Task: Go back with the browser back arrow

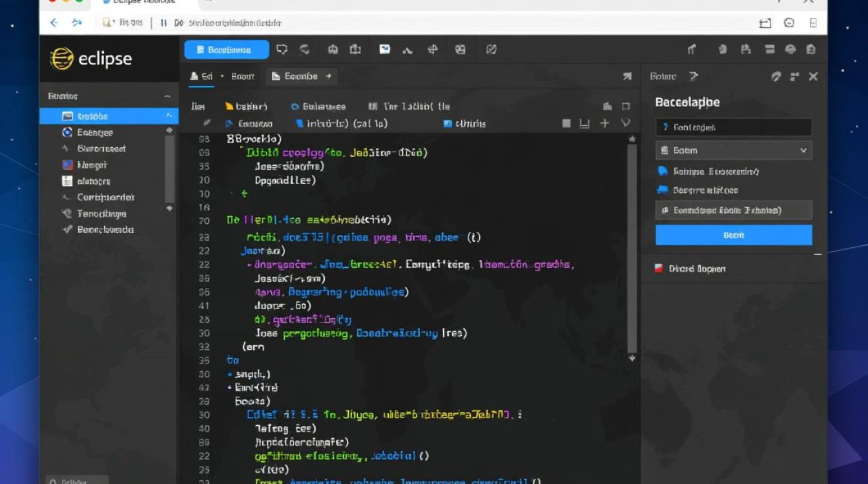Action: coord(54,23)
